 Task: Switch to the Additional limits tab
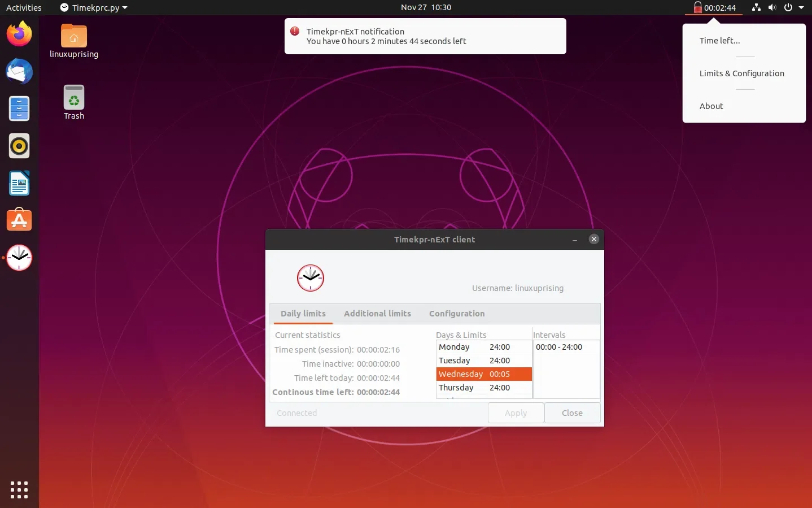(377, 314)
